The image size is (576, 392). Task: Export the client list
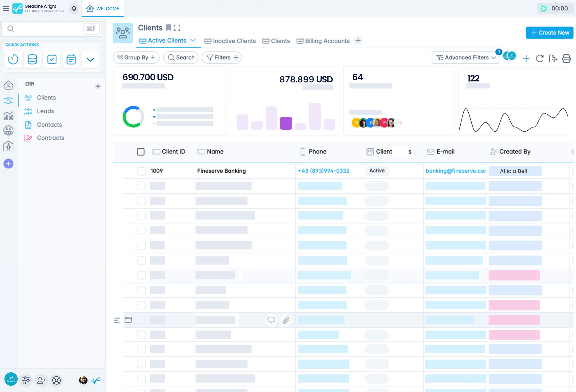553,59
